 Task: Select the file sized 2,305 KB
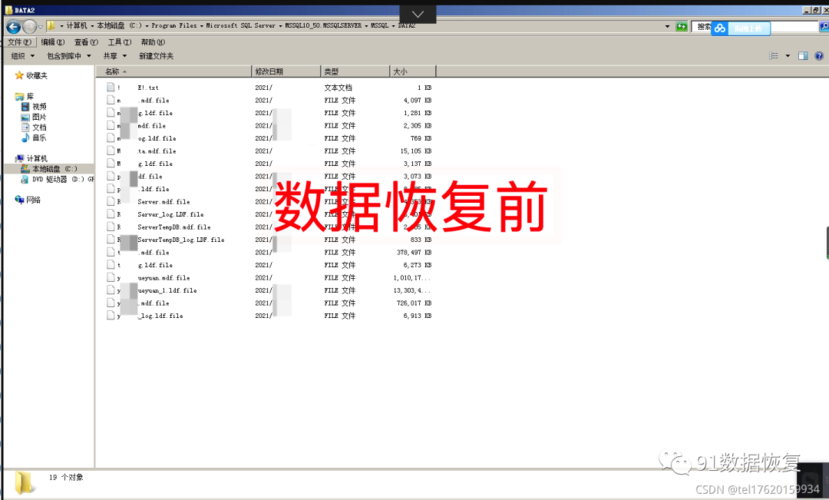[269, 126]
